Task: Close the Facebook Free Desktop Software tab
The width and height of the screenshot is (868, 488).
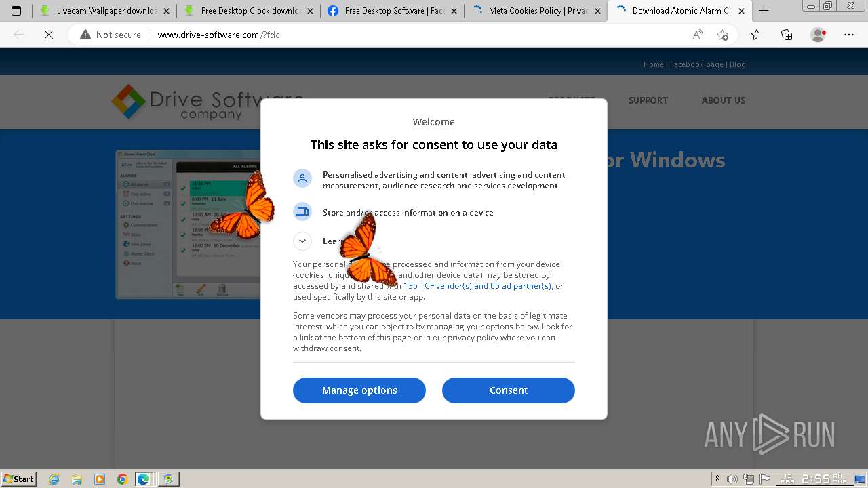Action: (x=454, y=11)
